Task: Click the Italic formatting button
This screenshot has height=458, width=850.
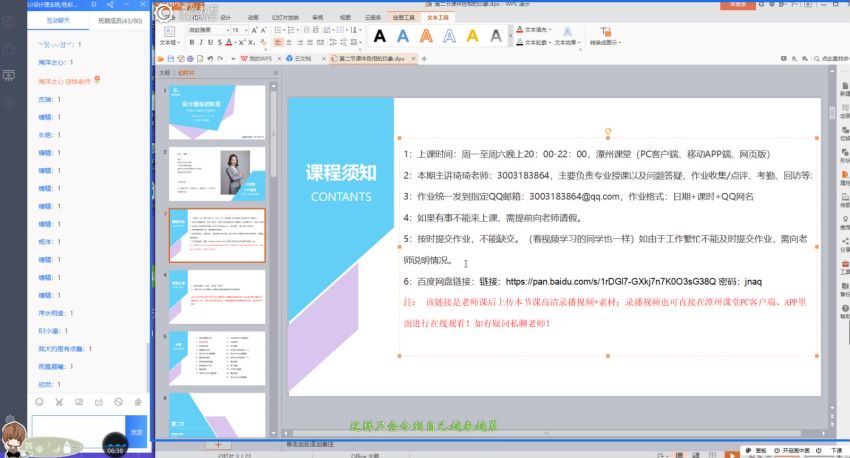Action: coord(201,43)
